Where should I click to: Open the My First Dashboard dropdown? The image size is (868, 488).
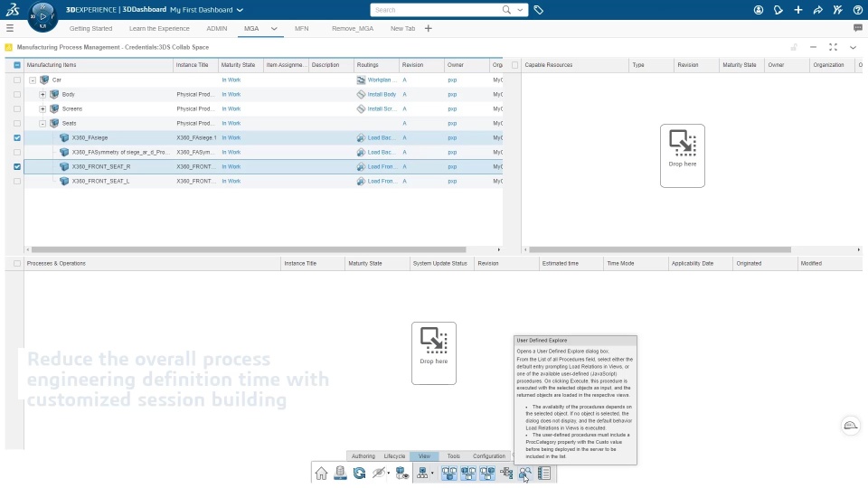(240, 10)
